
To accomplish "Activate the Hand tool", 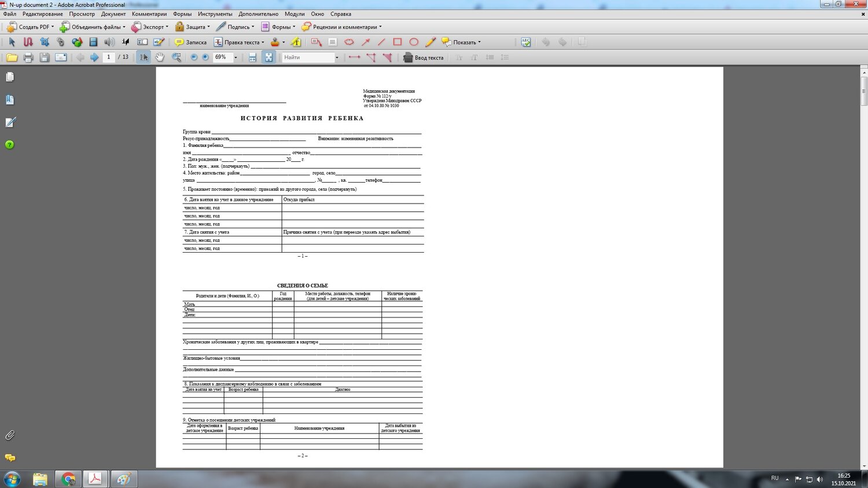I will click(x=160, y=57).
